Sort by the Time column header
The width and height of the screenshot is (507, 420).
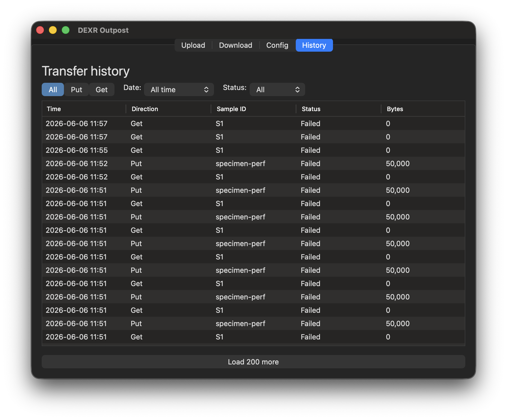click(x=84, y=109)
